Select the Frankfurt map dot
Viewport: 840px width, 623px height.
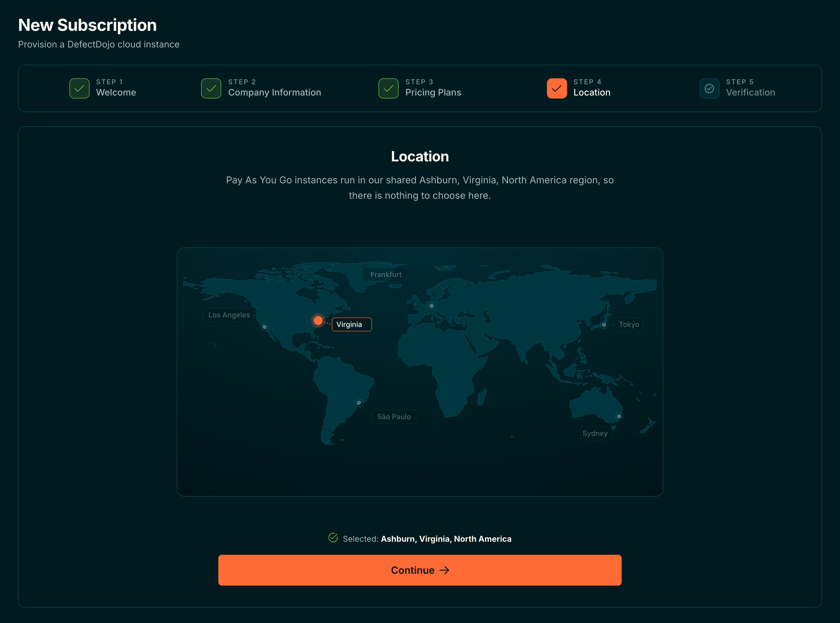coord(432,306)
